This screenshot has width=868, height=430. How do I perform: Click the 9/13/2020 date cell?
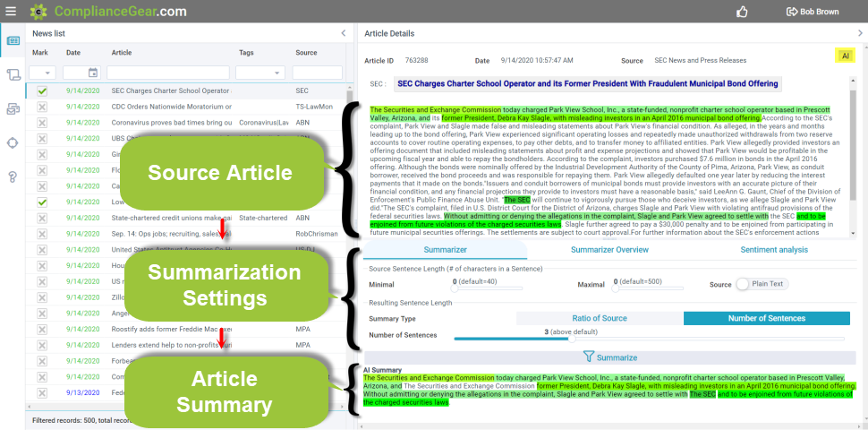pyautogui.click(x=83, y=393)
